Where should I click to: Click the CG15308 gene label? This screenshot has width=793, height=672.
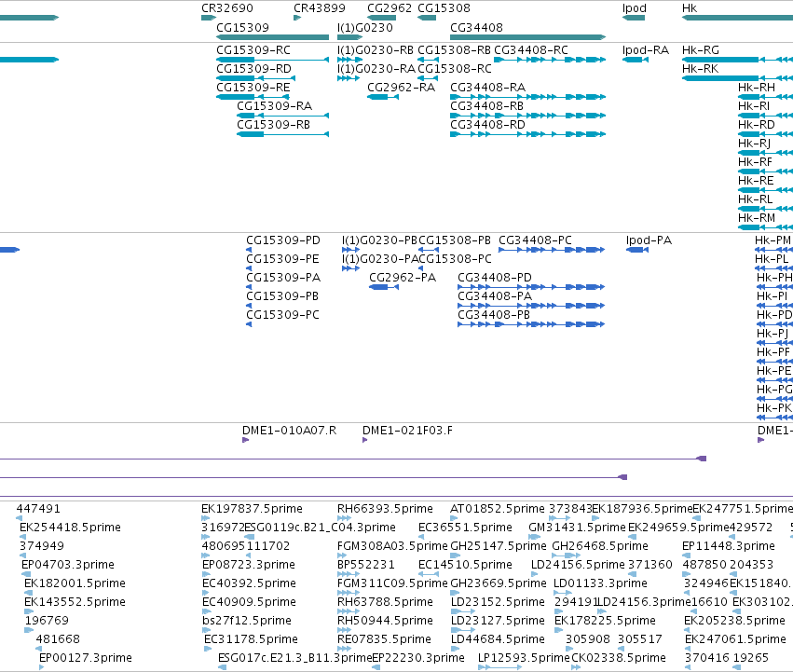coord(444,8)
